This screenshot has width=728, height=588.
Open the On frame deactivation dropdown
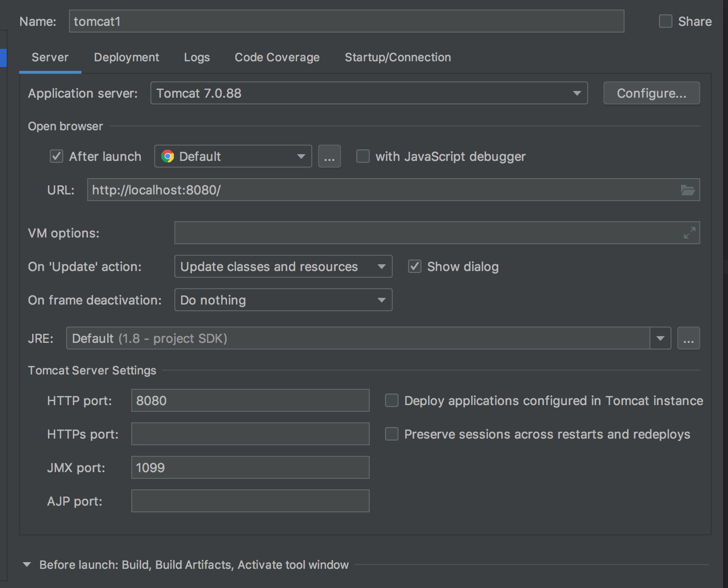click(284, 300)
